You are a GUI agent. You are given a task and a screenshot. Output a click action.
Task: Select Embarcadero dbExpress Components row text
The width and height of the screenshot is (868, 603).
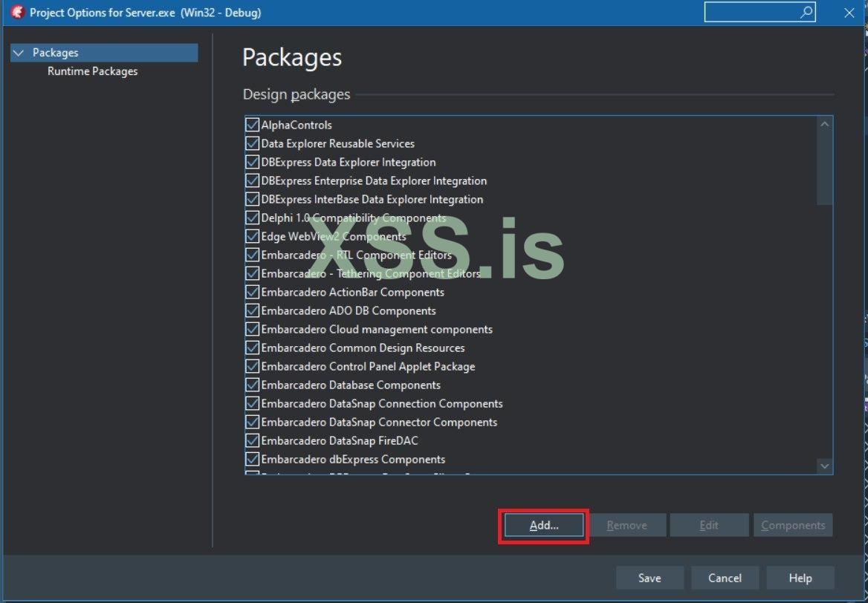tap(353, 459)
